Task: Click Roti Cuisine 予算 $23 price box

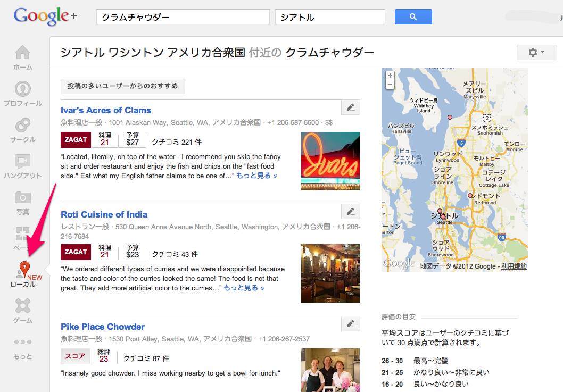Action: [133, 252]
